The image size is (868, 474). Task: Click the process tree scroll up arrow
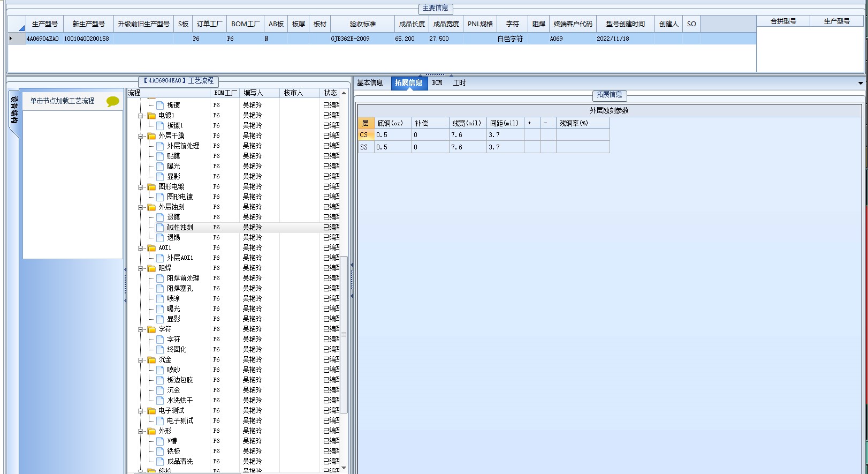click(x=344, y=93)
